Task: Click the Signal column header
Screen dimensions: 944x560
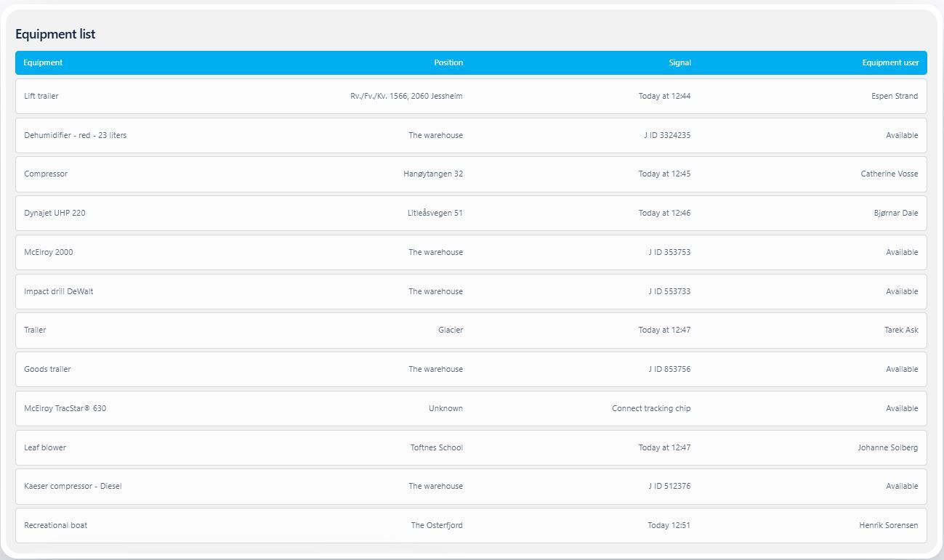Action: (x=679, y=62)
